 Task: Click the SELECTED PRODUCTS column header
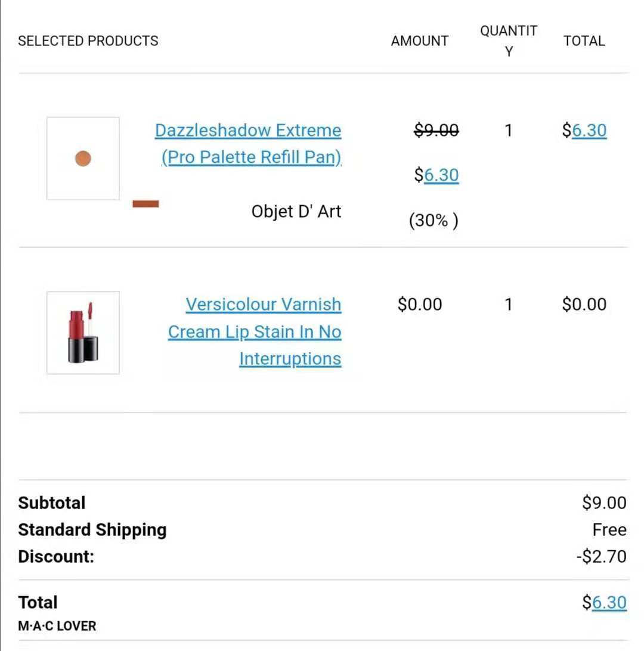click(x=88, y=41)
